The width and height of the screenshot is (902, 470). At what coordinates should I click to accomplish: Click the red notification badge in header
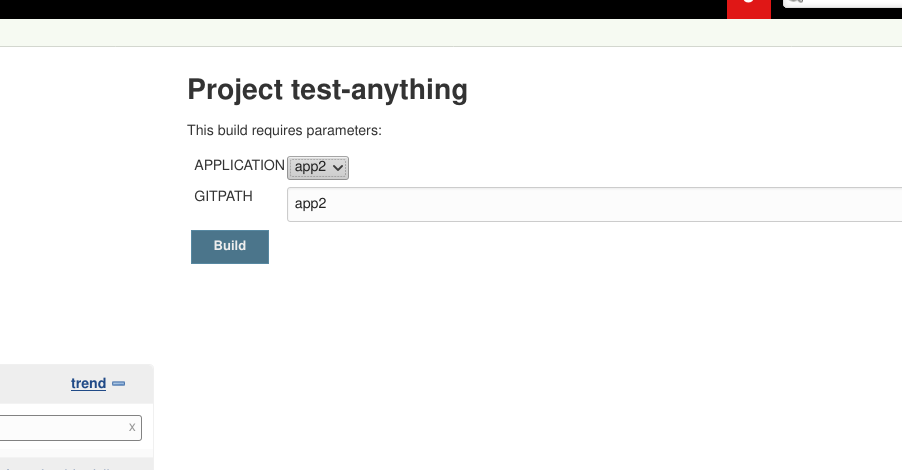tap(749, 8)
